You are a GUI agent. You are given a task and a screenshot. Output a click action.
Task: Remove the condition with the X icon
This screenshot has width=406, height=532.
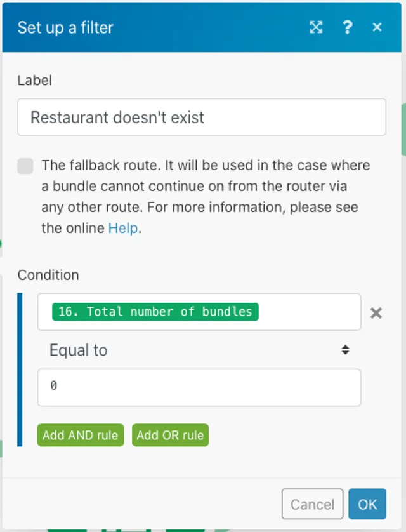point(376,312)
